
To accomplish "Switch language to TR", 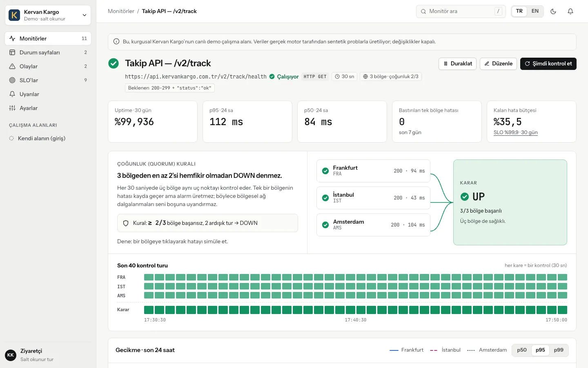I will tap(519, 11).
